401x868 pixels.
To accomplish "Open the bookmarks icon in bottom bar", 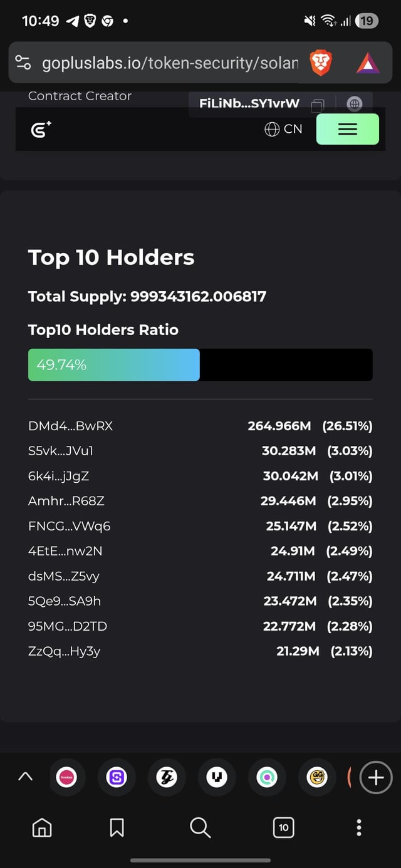I will (117, 828).
